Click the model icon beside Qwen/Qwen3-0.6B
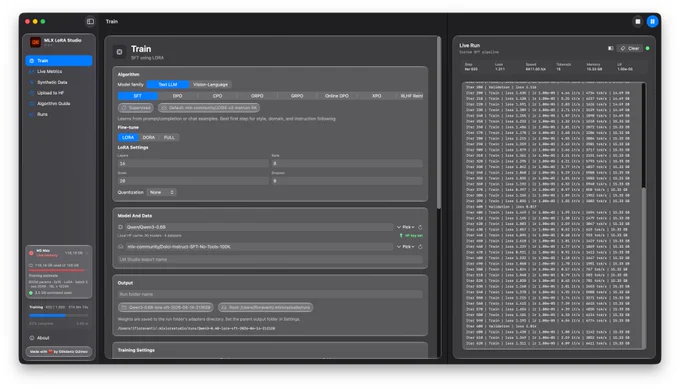The image size is (680, 389). (121, 227)
